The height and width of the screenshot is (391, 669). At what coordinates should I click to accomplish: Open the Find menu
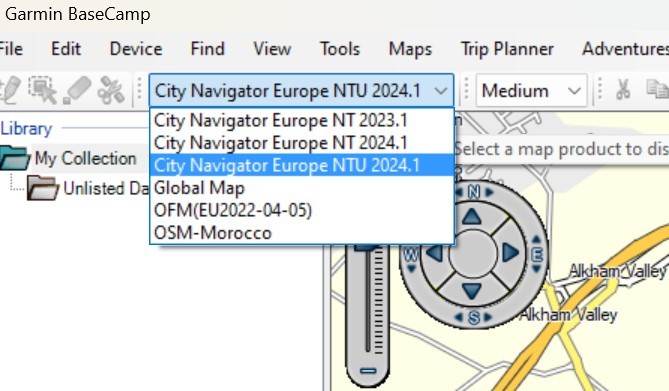coord(207,49)
